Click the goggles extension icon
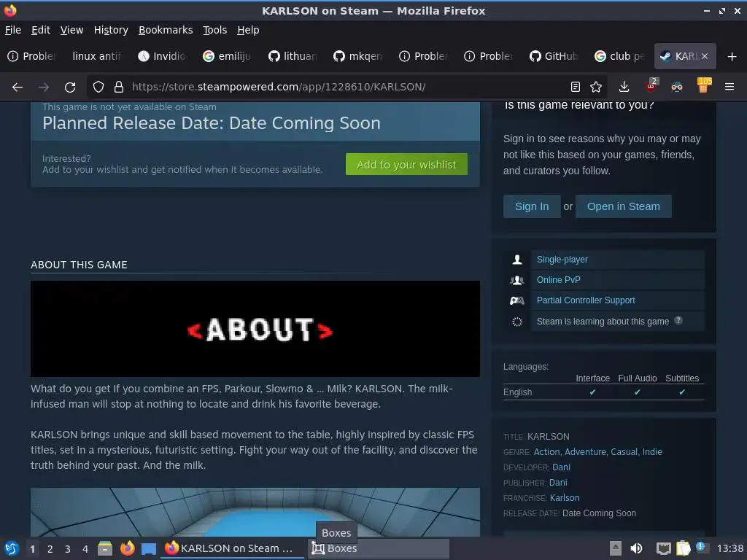Viewport: 747px width, 560px height. pyautogui.click(x=676, y=87)
